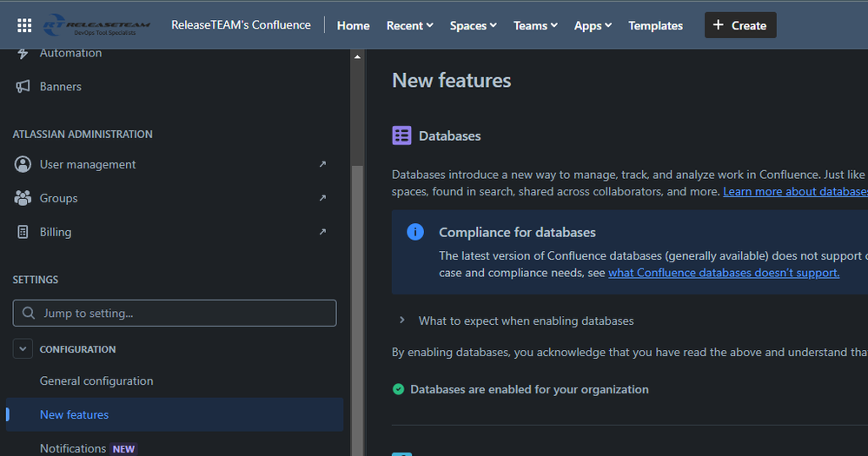The width and height of the screenshot is (868, 456).
Task: Click the ReleaseTEAM logo
Action: [x=97, y=25]
